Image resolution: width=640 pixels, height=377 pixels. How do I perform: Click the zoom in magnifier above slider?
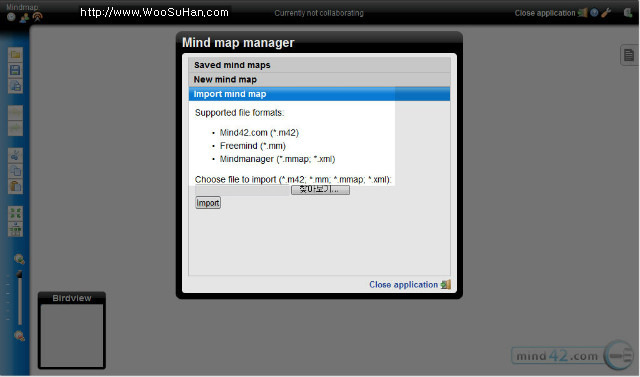[19, 259]
